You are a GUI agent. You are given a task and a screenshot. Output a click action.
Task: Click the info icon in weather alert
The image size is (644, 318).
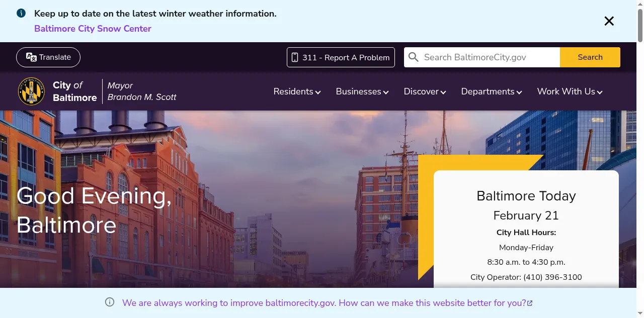point(21,14)
